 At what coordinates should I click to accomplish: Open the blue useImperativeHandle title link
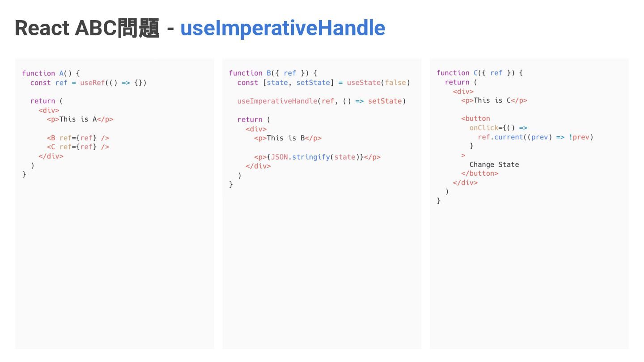pyautogui.click(x=282, y=29)
